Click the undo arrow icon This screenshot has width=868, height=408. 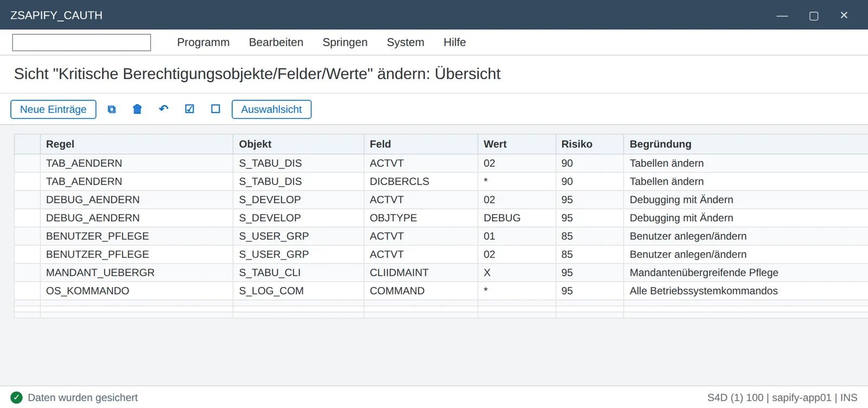pyautogui.click(x=163, y=109)
